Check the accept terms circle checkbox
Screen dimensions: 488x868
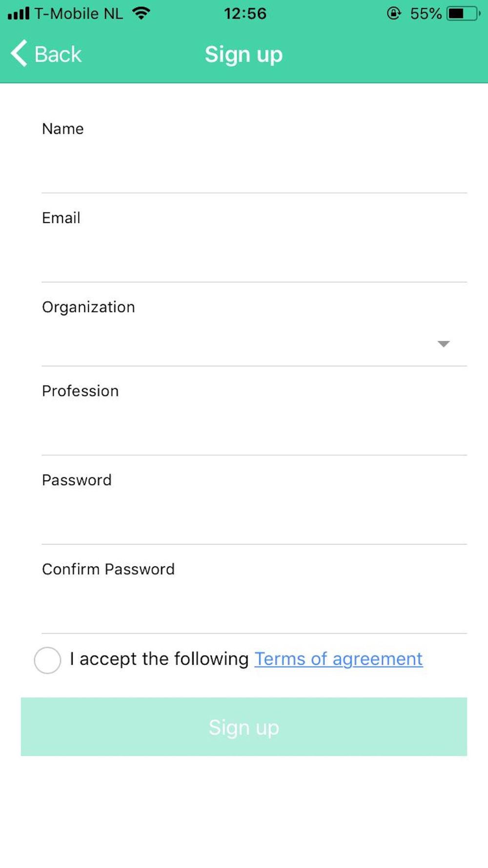(47, 660)
